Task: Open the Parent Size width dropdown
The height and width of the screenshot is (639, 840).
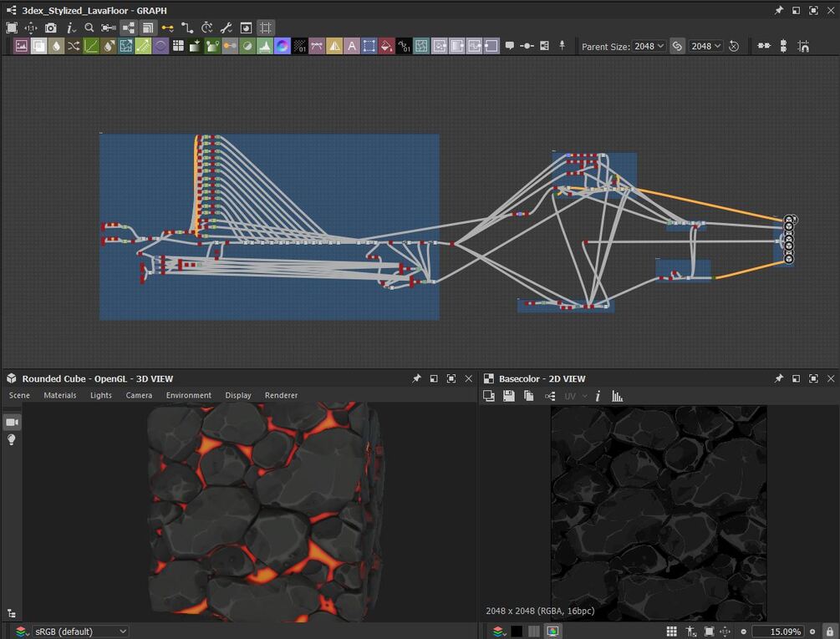Action: tap(649, 46)
